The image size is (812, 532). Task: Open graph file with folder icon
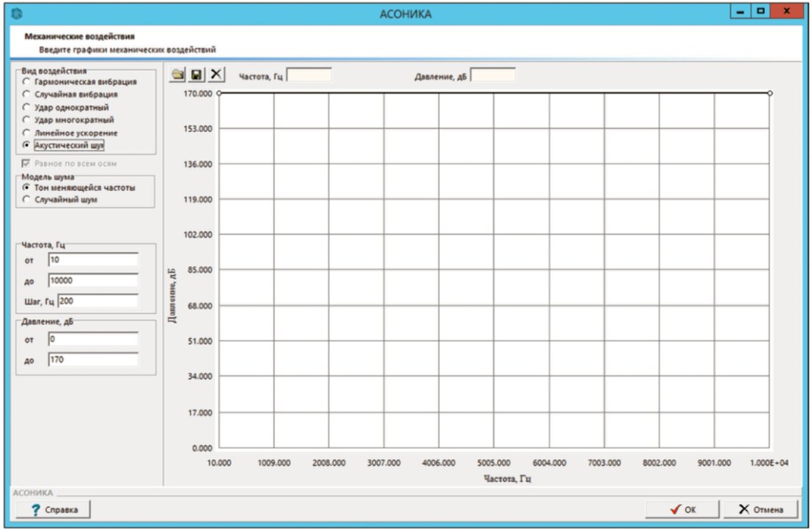pyautogui.click(x=178, y=74)
